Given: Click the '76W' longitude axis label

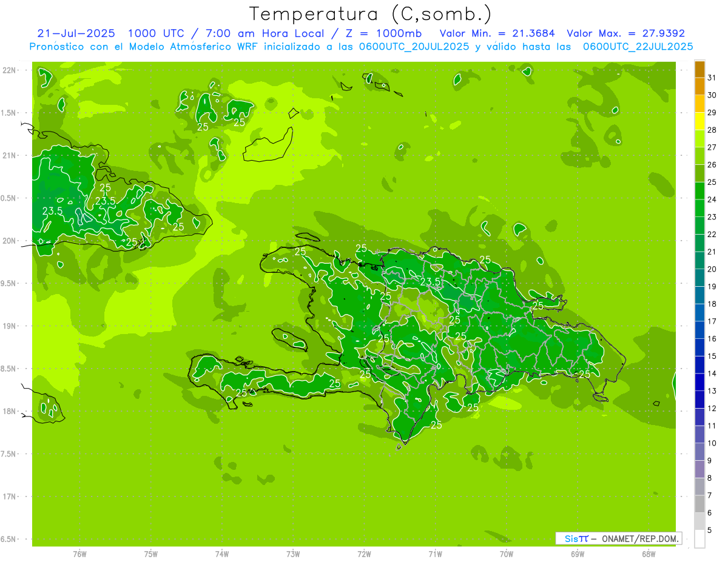Looking at the screenshot, I should click(x=79, y=554).
